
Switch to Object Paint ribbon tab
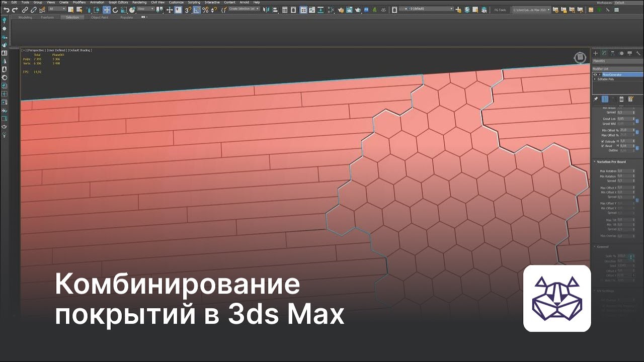click(100, 17)
